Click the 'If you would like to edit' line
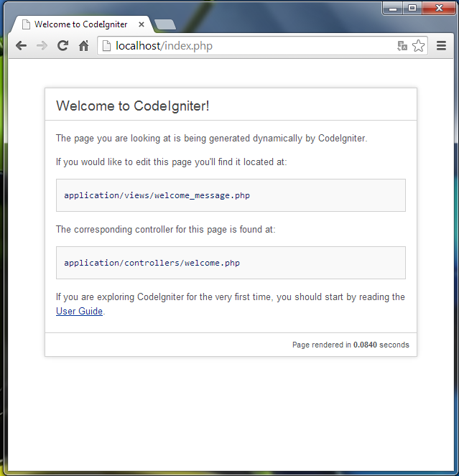This screenshot has height=476, width=459. [x=172, y=162]
